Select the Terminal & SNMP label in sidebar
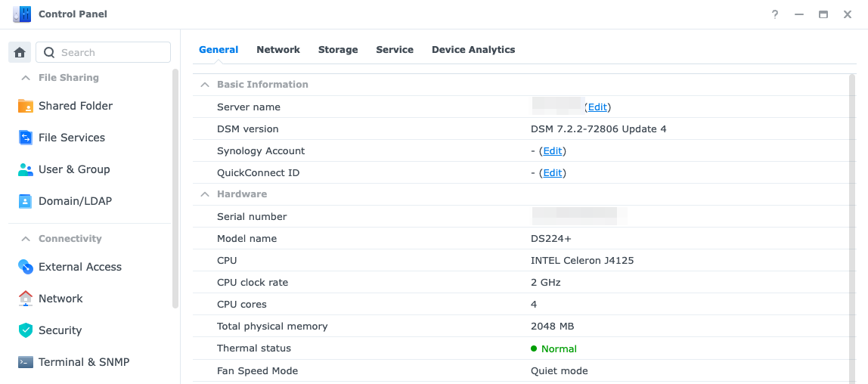The height and width of the screenshot is (384, 868). (x=84, y=362)
